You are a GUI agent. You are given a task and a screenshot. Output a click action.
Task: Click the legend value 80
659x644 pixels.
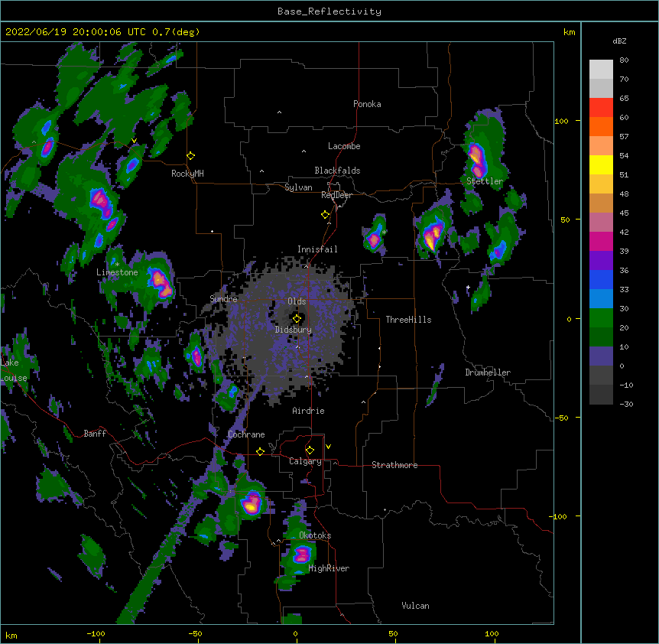point(624,60)
